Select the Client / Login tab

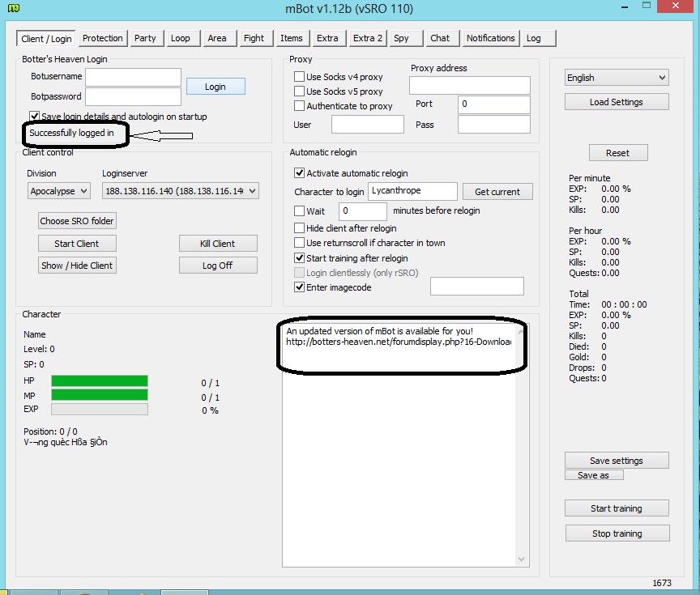(46, 39)
